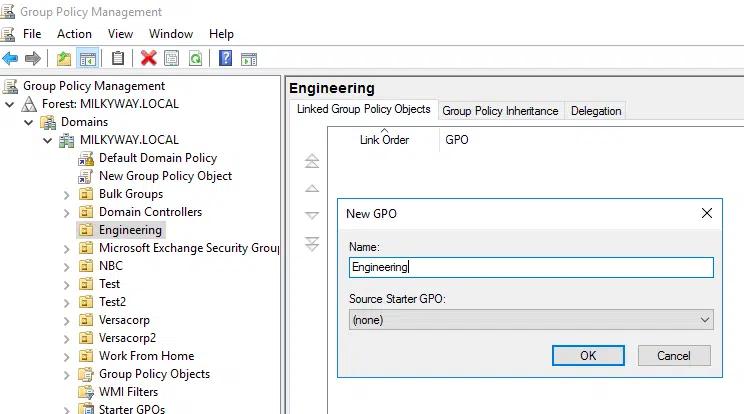Click Move link to bottom double-arrow icon
The width and height of the screenshot is (744, 414).
312,243
